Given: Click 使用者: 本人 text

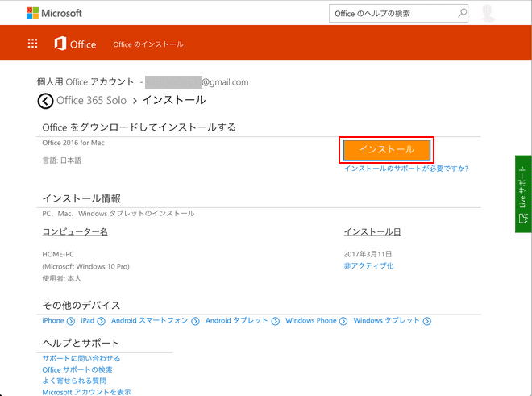Looking at the screenshot, I should tap(62, 278).
